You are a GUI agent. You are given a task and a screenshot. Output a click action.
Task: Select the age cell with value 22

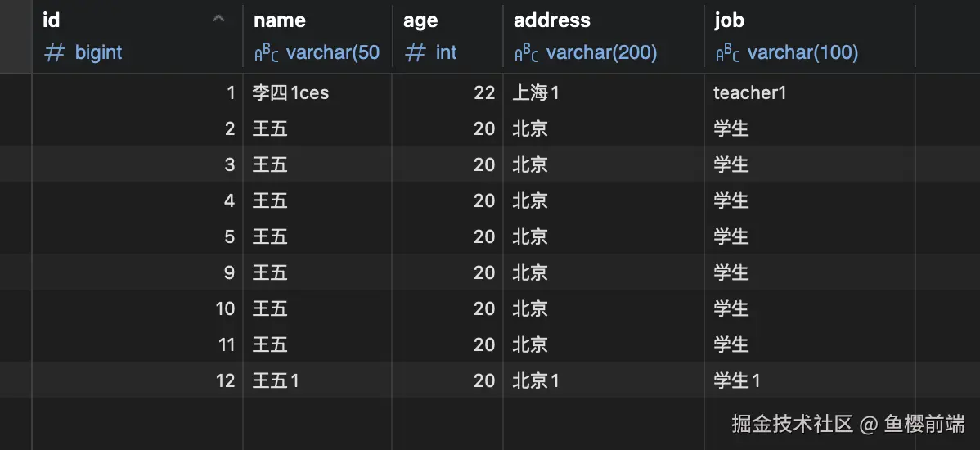click(483, 93)
